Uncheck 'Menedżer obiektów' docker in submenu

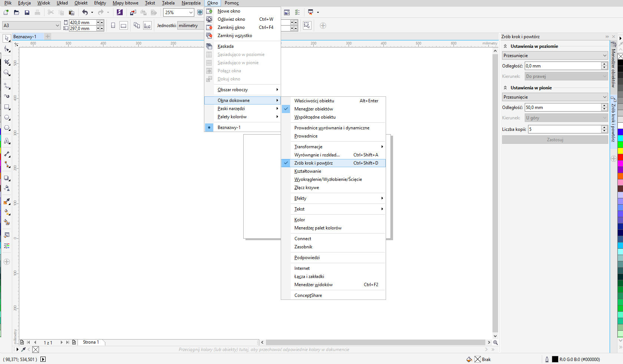313,109
